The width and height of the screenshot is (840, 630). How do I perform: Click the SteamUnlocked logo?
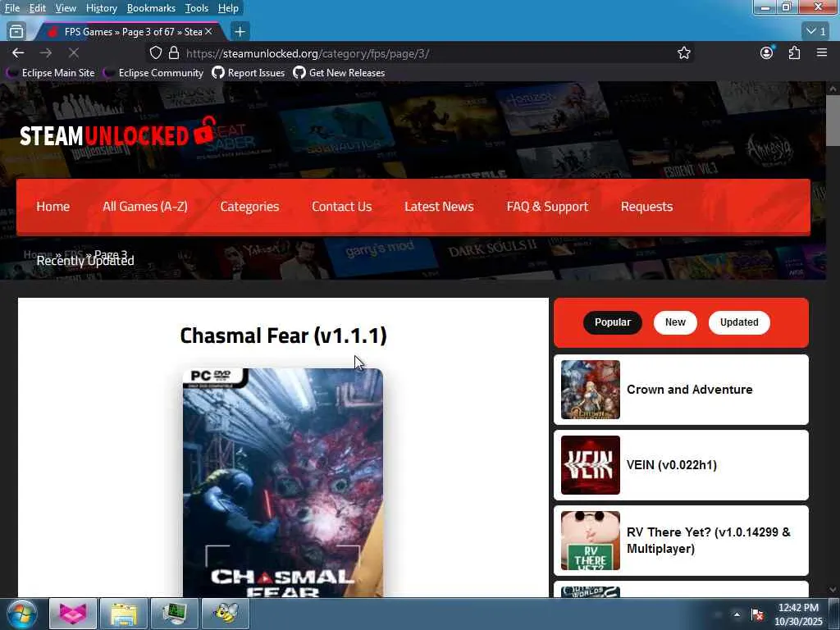click(118, 133)
